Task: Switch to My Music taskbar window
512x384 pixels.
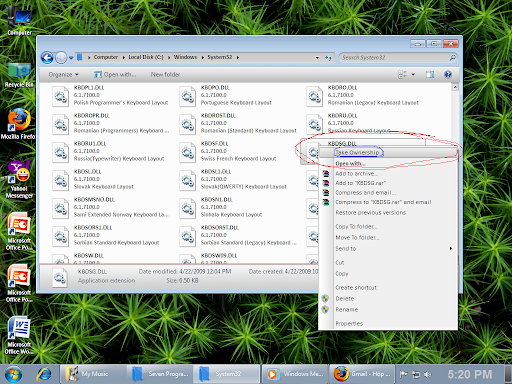Action: pos(93,374)
